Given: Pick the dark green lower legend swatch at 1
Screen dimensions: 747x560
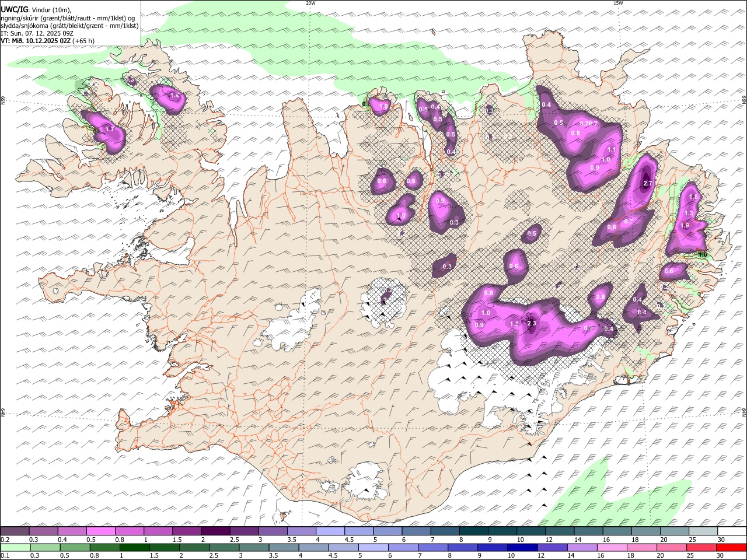Looking at the screenshot, I should pyautogui.click(x=135, y=548).
